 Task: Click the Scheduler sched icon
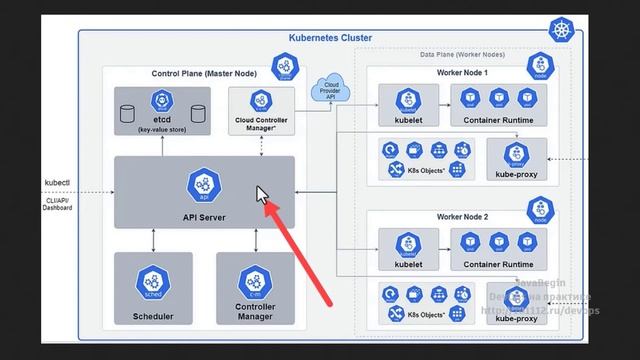point(153,282)
